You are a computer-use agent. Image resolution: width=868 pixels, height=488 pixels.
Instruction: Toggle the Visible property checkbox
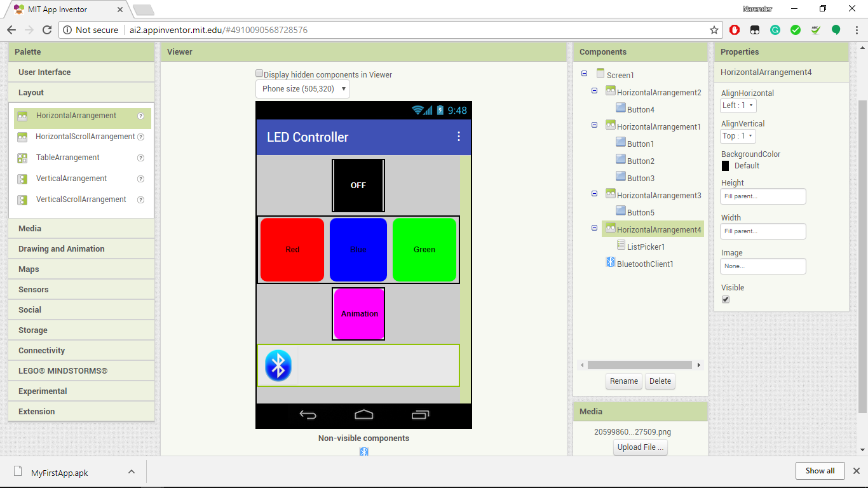click(x=726, y=299)
